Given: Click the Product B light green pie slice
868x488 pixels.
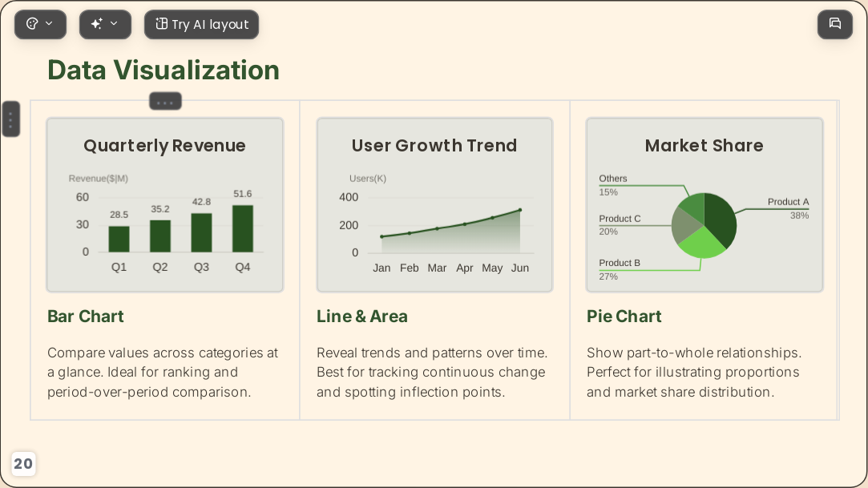Looking at the screenshot, I should coord(699,245).
